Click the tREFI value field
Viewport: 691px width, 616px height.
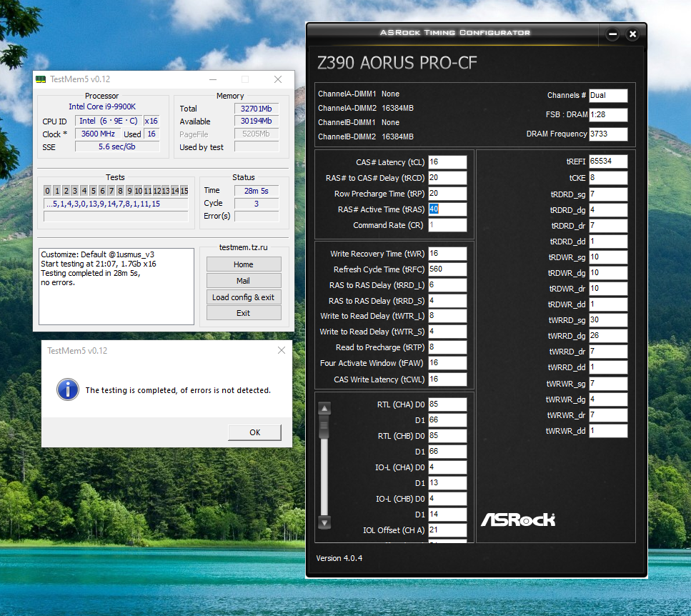[608, 162]
